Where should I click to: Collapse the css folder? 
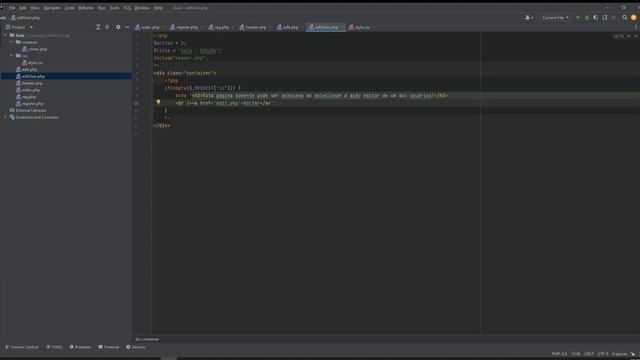(11, 56)
